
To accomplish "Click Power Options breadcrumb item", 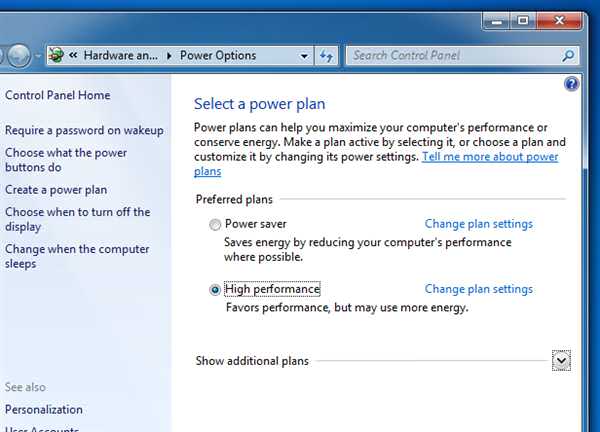I will pyautogui.click(x=218, y=56).
